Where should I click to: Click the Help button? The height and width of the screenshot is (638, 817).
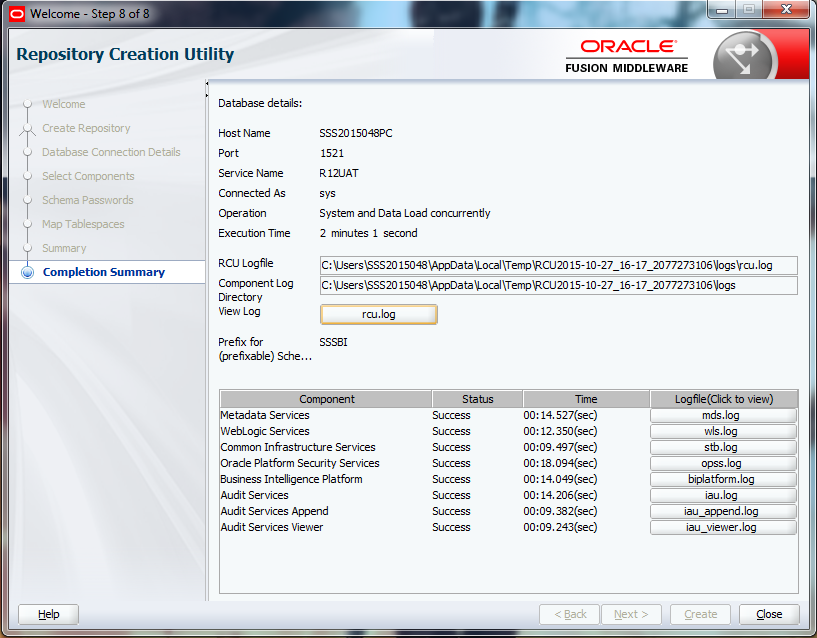pos(48,614)
